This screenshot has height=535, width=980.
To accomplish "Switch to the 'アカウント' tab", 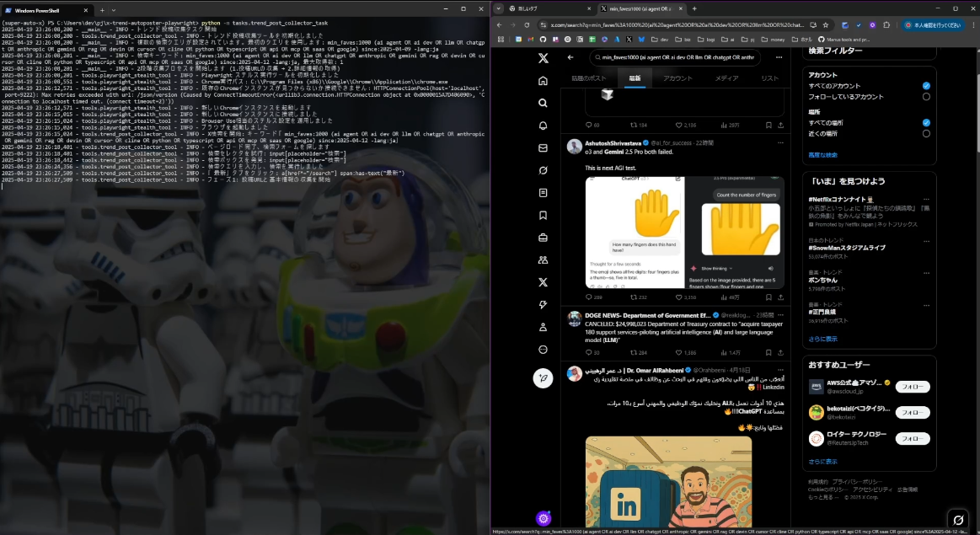I will coord(677,78).
